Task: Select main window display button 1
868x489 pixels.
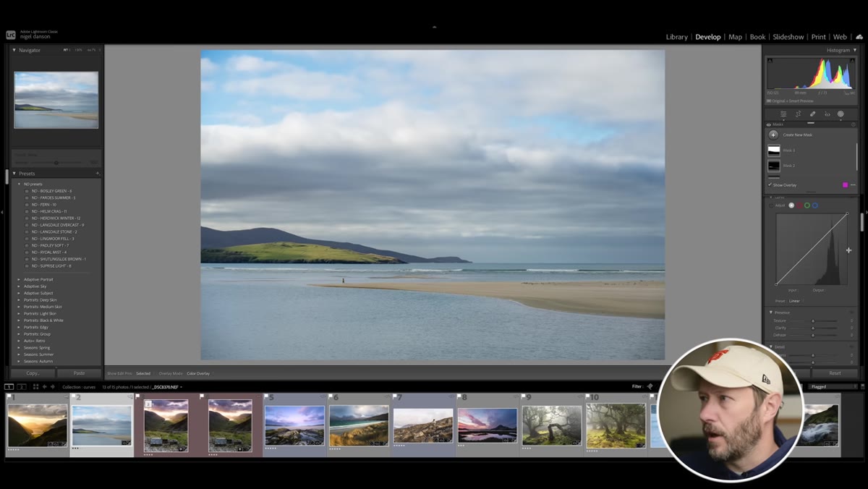Action: point(9,387)
